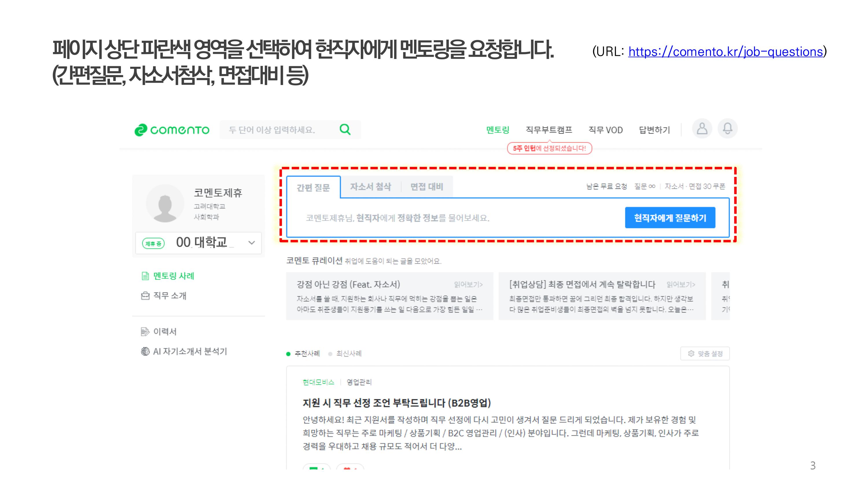Image resolution: width=868 pixels, height=488 pixels.
Task: Open 직무 소개 in the sidebar
Action: tap(170, 295)
